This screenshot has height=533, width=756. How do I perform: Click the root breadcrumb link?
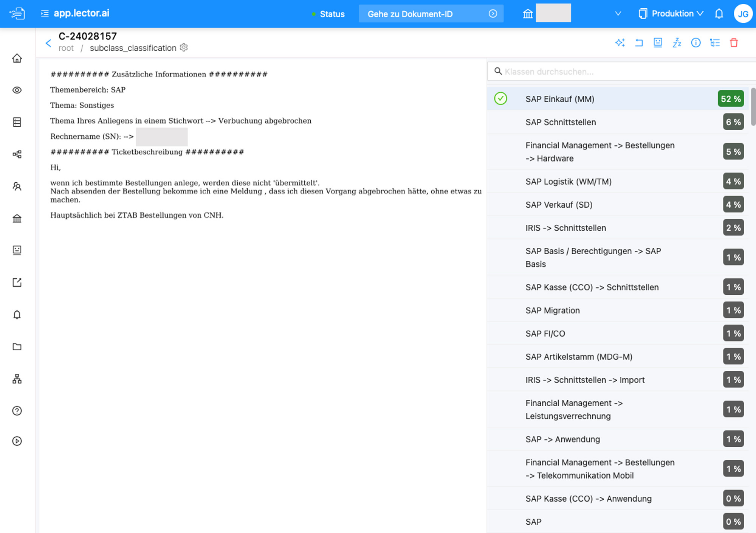[x=66, y=48]
